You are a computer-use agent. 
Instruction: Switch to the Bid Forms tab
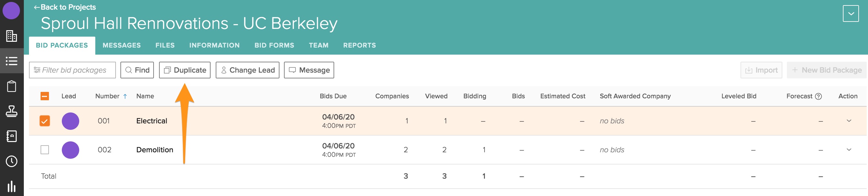274,45
